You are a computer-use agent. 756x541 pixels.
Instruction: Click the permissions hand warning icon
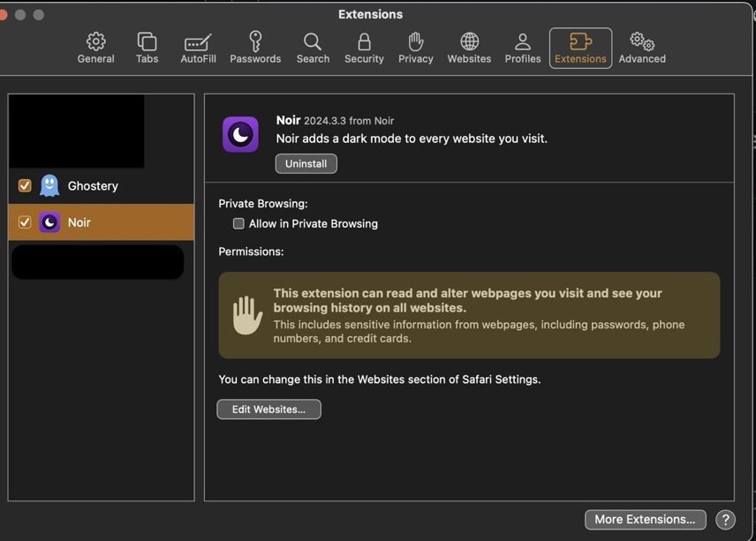247,315
